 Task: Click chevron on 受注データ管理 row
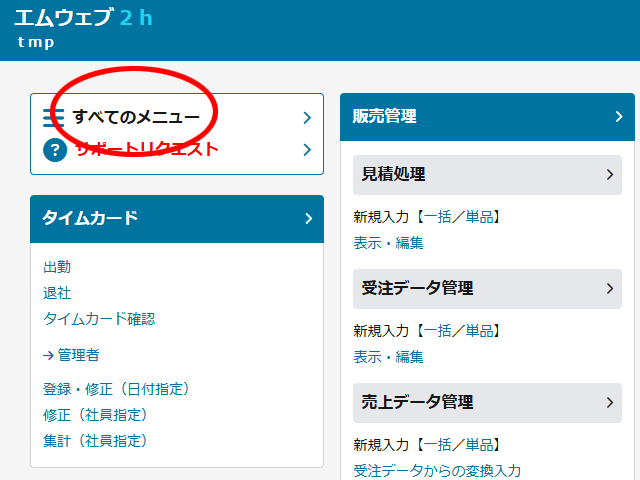(x=610, y=289)
